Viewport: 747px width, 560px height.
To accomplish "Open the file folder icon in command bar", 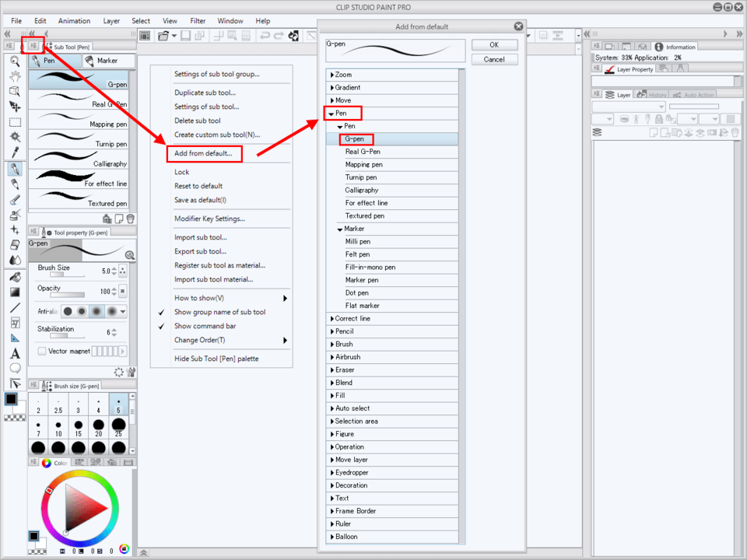I will click(x=163, y=36).
